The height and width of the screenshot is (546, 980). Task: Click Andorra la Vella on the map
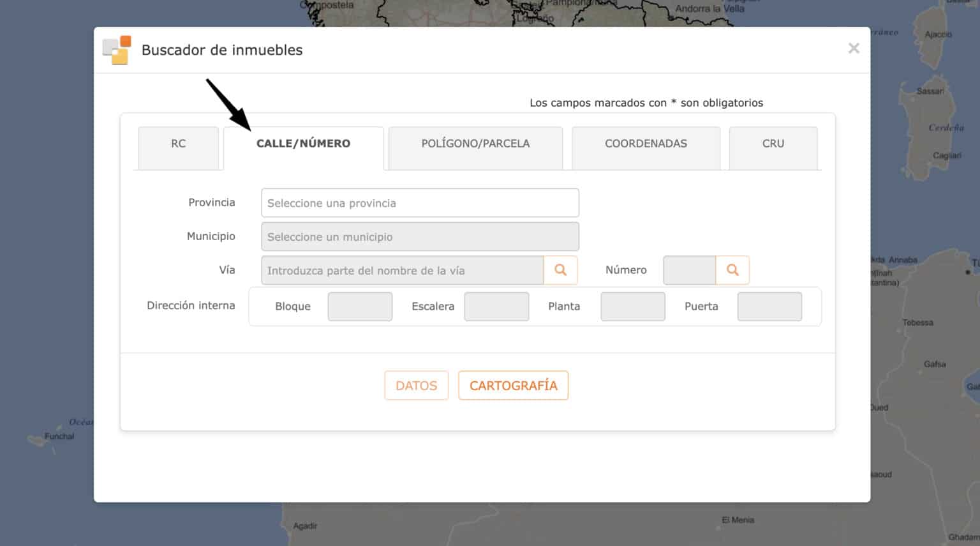[x=709, y=10]
